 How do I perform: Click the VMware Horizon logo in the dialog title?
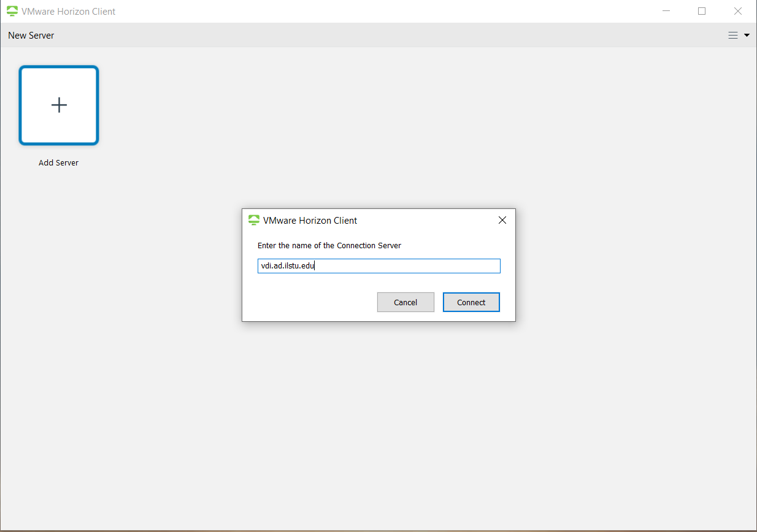point(254,220)
